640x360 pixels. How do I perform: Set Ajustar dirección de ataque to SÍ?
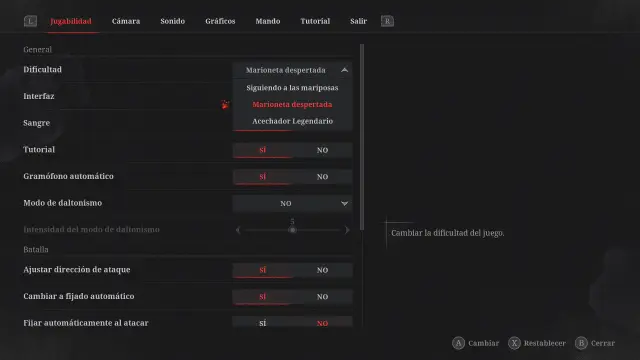(x=262, y=270)
